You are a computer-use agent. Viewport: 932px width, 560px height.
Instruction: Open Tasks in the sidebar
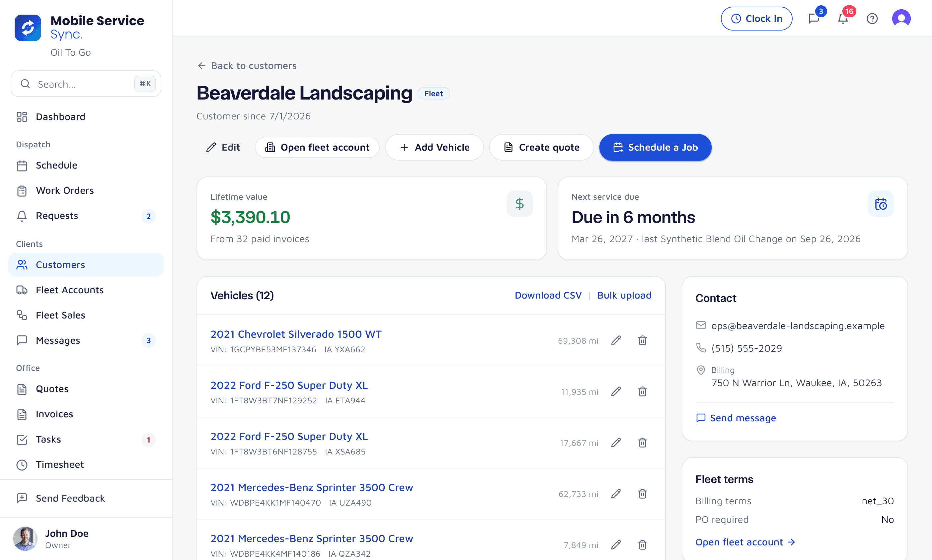tap(86, 440)
